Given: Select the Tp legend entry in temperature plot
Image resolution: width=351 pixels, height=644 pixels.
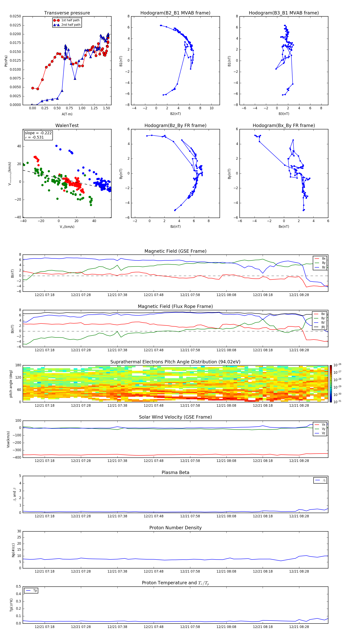Looking at the screenshot, I should [x=31, y=591].
